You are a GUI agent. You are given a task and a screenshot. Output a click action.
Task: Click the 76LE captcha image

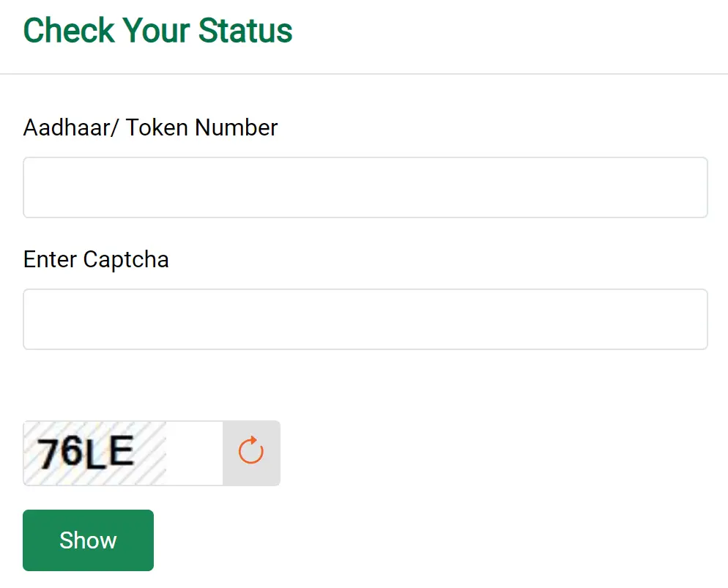click(95, 453)
